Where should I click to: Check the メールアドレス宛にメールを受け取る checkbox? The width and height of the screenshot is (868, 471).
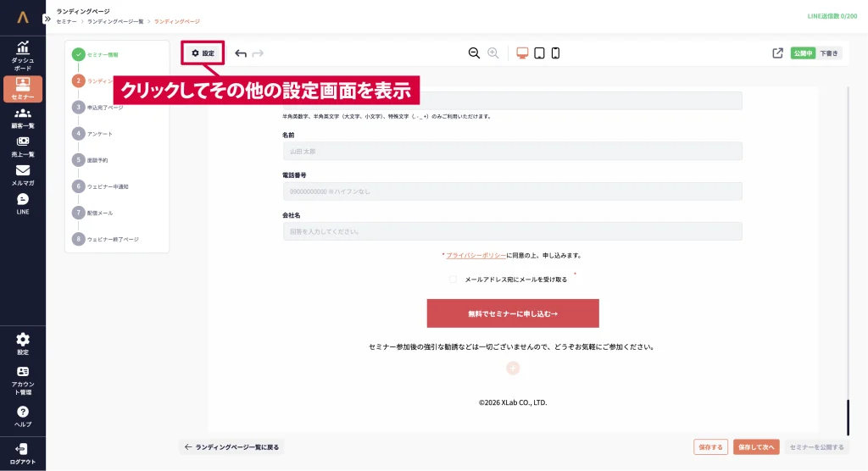453,279
